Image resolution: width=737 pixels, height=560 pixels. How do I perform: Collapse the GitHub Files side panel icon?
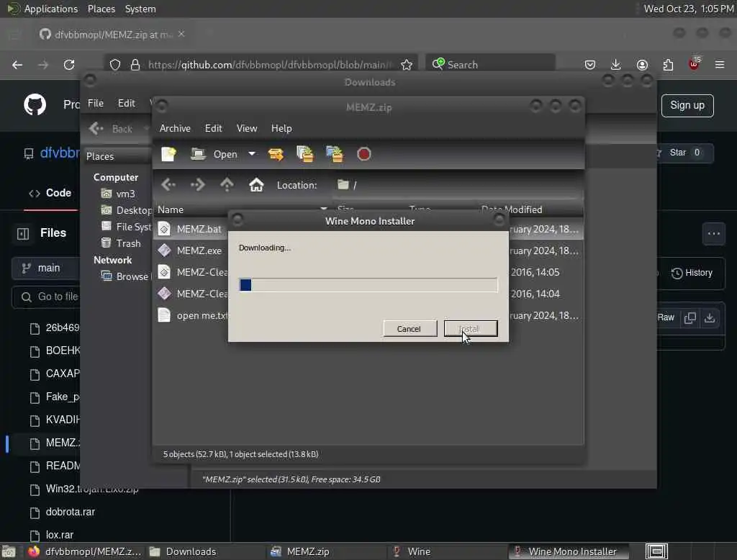pos(23,233)
